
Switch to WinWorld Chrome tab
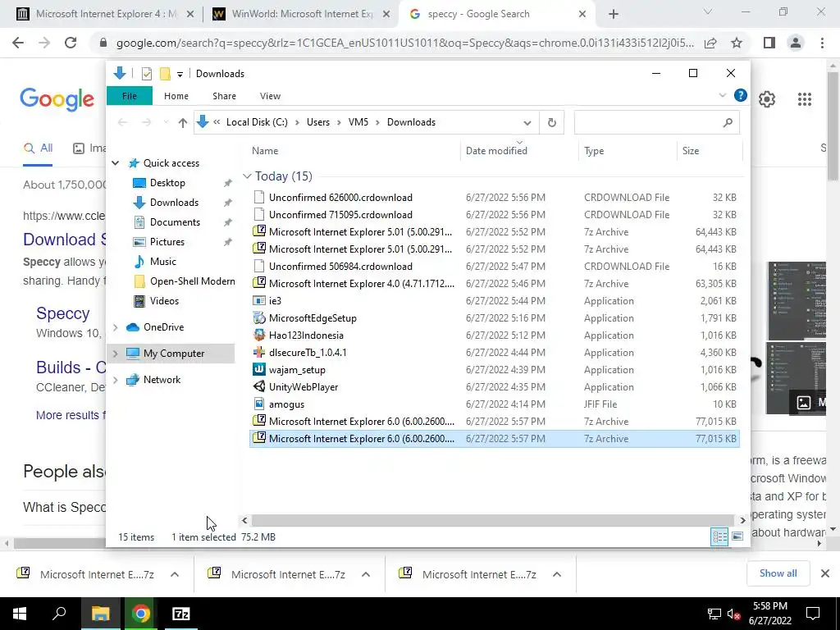click(x=300, y=15)
